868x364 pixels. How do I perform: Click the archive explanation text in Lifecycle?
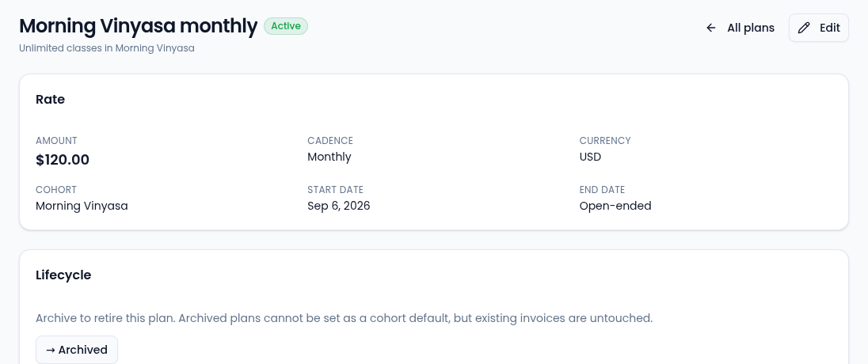[x=345, y=319]
